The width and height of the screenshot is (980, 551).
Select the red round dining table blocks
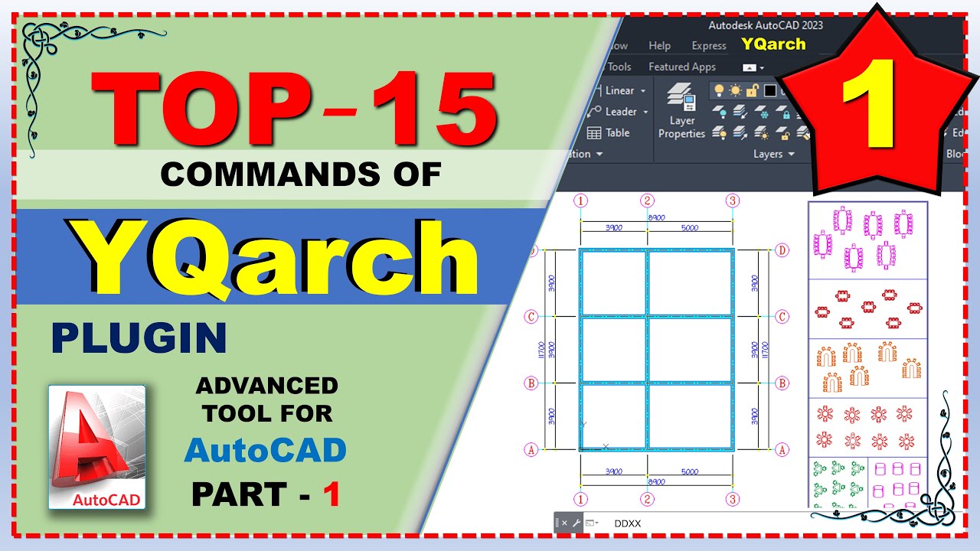(865, 427)
